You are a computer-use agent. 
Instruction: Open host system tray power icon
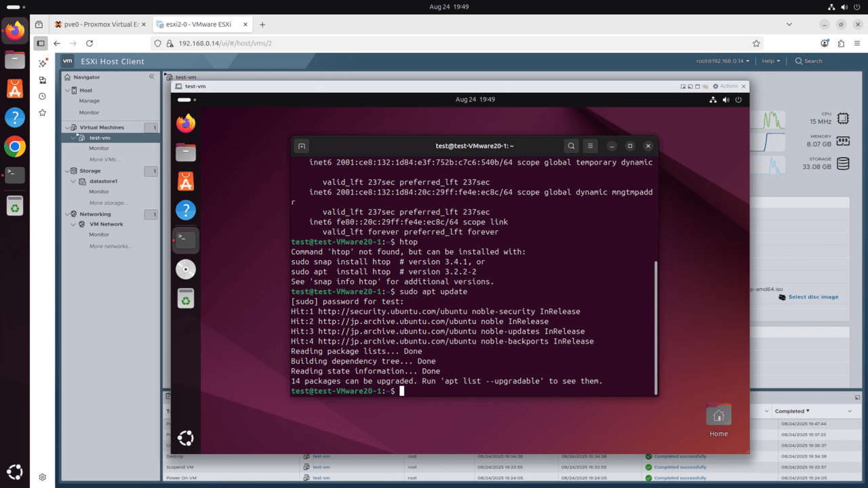point(857,6)
